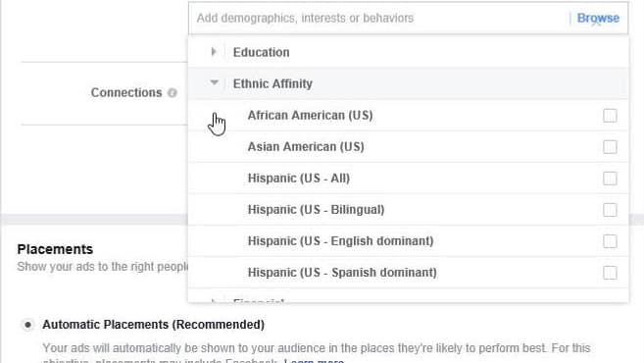Tick the Hispanic (US - All) checkbox
Image resolution: width=644 pixels, height=363 pixels.
click(610, 179)
